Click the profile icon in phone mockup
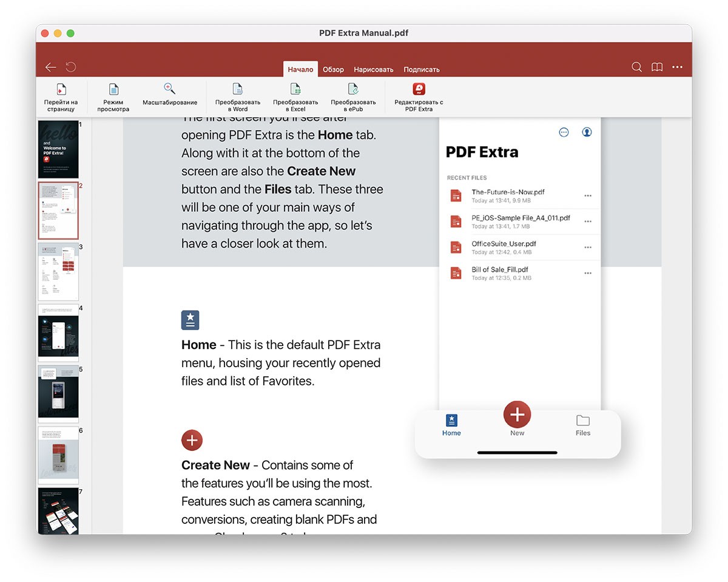The height and width of the screenshot is (582, 728). (x=587, y=132)
